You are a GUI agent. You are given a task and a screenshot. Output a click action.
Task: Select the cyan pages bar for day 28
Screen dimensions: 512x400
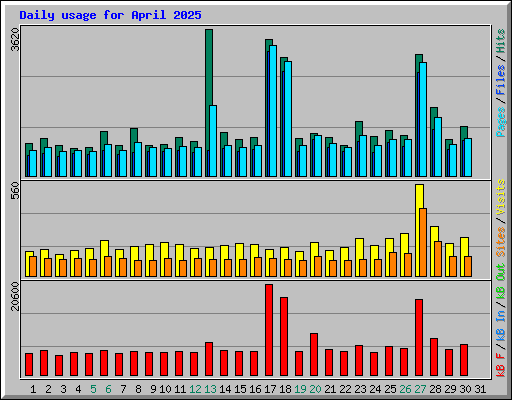(x=438, y=147)
